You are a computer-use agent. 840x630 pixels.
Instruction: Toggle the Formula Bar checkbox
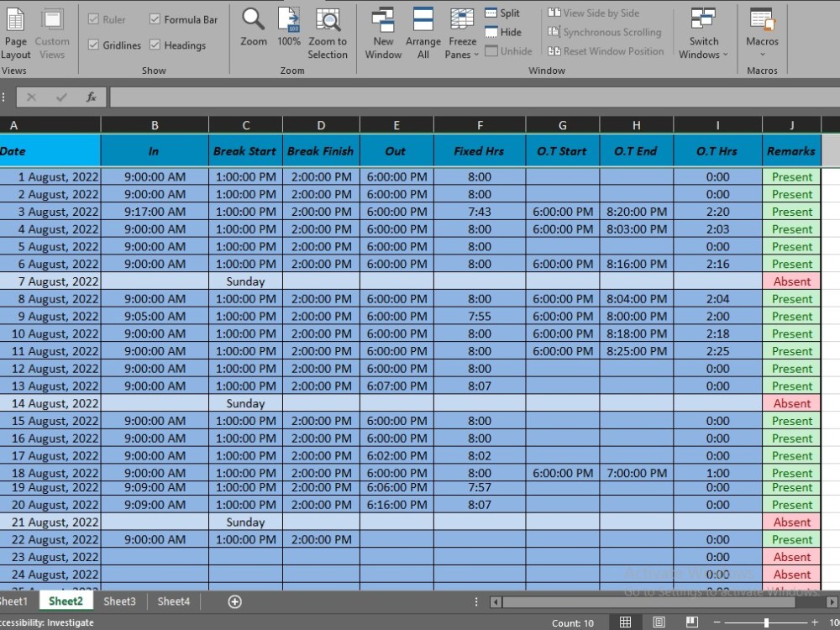click(155, 19)
